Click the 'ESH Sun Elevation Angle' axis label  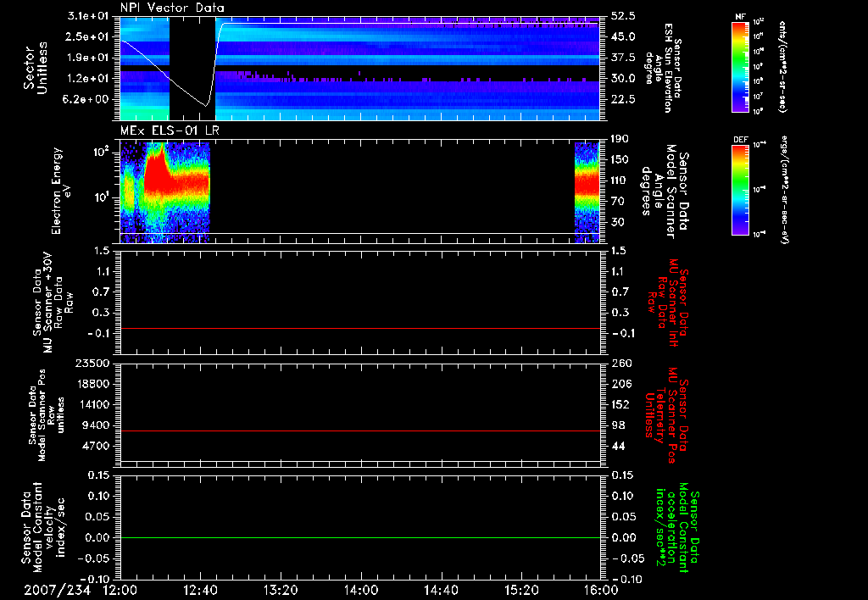pyautogui.click(x=664, y=68)
